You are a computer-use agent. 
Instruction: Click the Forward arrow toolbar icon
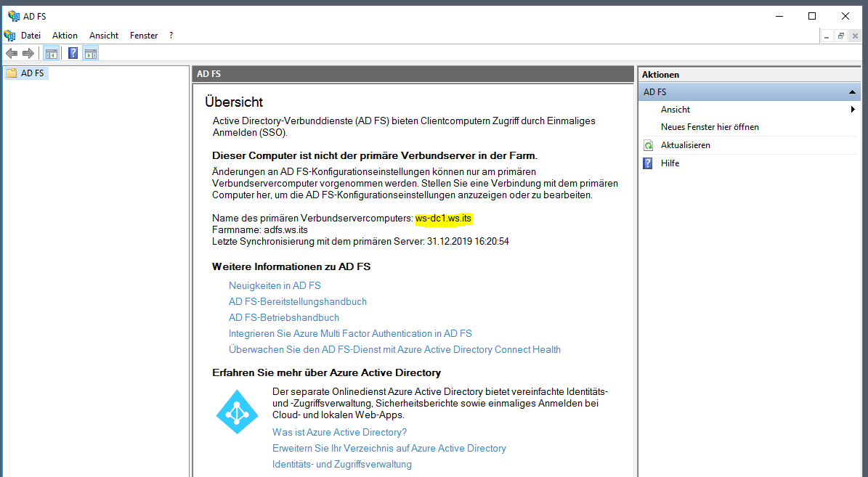click(28, 54)
